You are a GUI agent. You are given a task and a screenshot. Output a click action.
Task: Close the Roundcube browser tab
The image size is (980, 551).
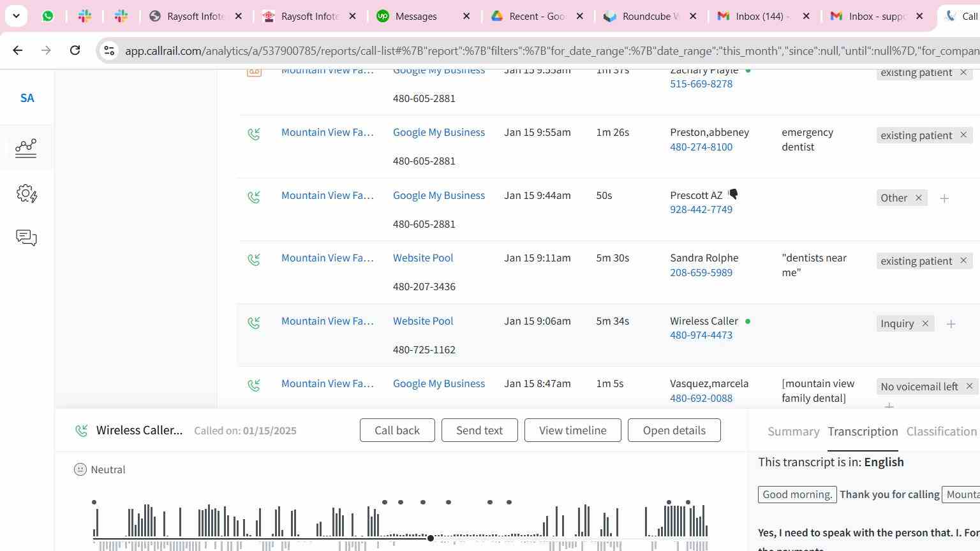pyautogui.click(x=693, y=16)
